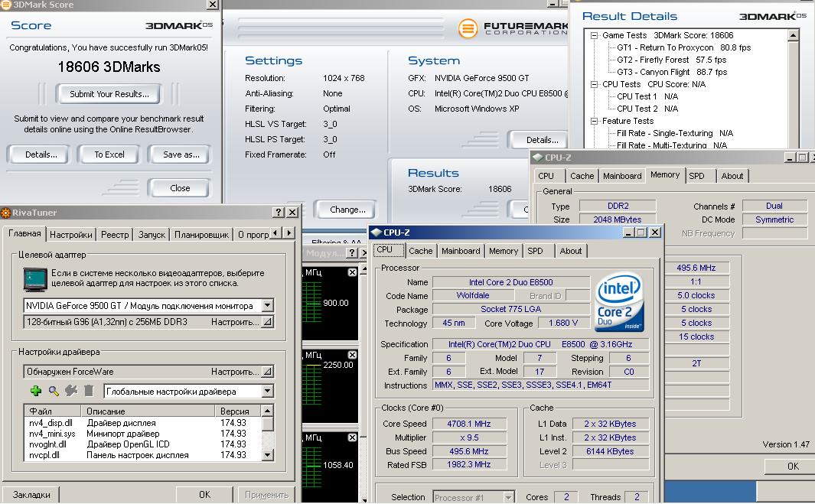Select the Memory tab in front CPU-Z

(503, 251)
